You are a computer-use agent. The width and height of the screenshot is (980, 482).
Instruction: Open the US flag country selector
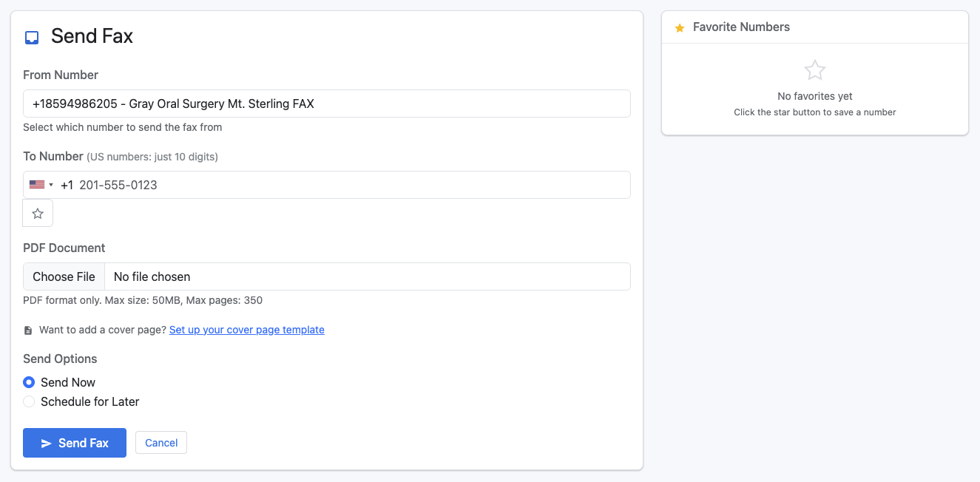coord(41,185)
